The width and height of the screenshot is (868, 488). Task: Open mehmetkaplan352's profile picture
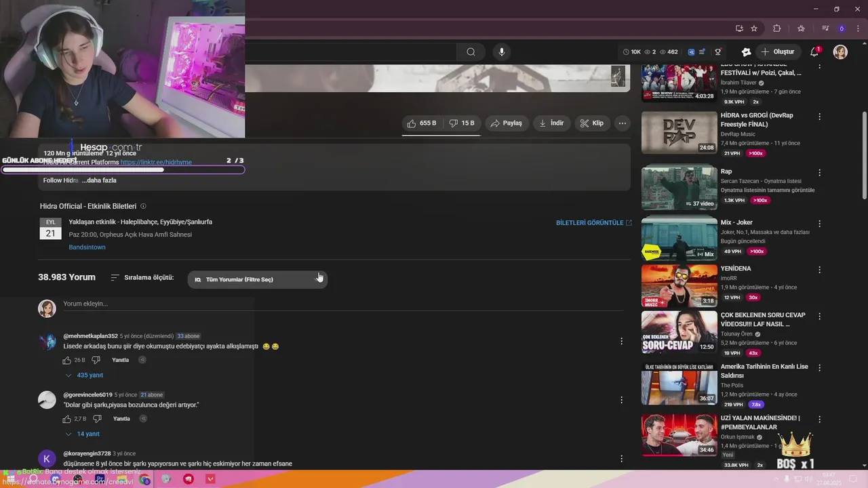[47, 341]
